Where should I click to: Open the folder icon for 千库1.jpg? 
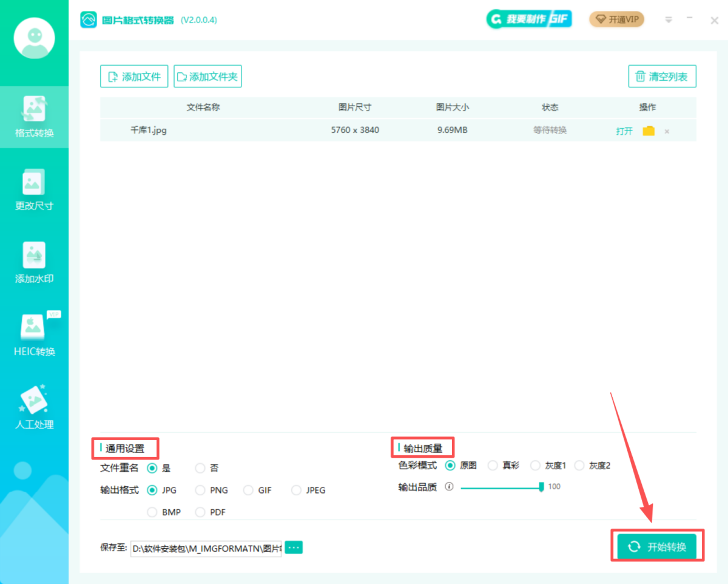(649, 131)
